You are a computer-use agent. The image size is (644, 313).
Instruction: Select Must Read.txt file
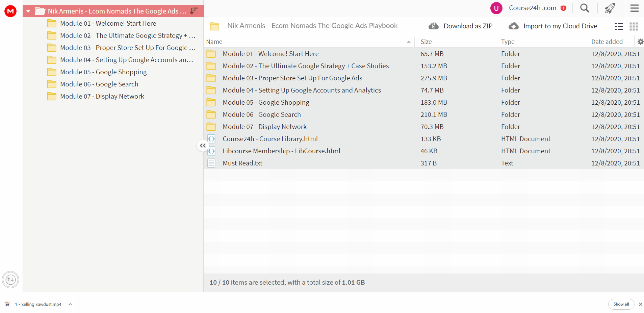[242, 163]
